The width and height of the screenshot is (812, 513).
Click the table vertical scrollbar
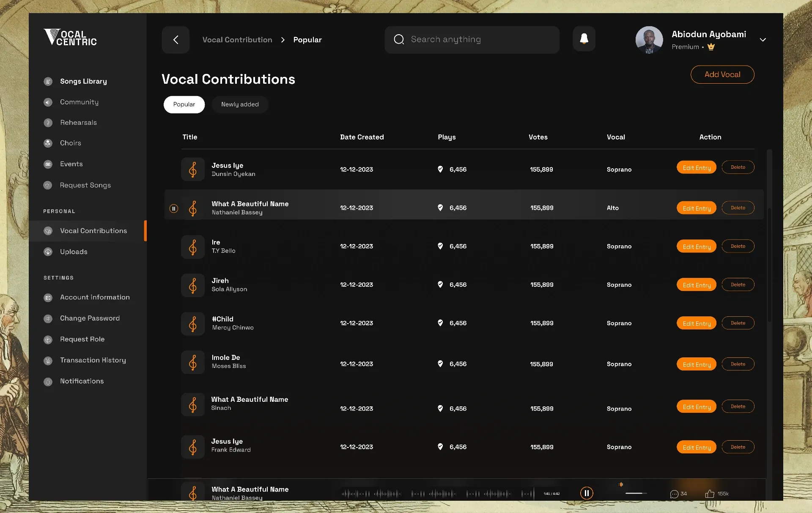click(x=769, y=265)
